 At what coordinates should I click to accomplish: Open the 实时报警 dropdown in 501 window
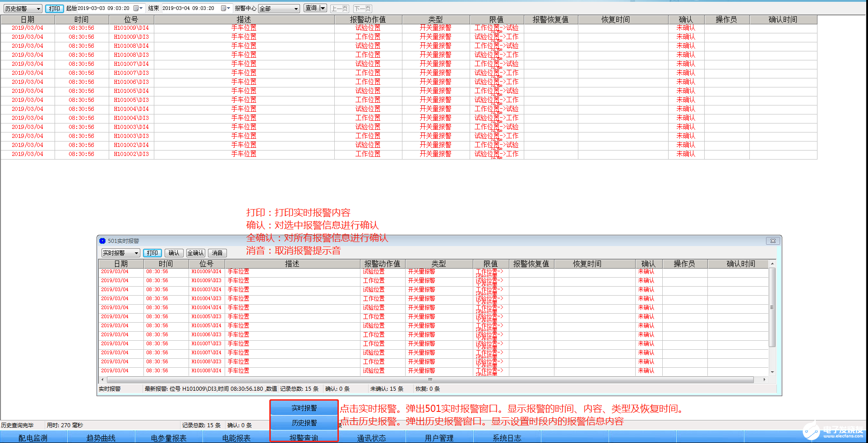(120, 253)
